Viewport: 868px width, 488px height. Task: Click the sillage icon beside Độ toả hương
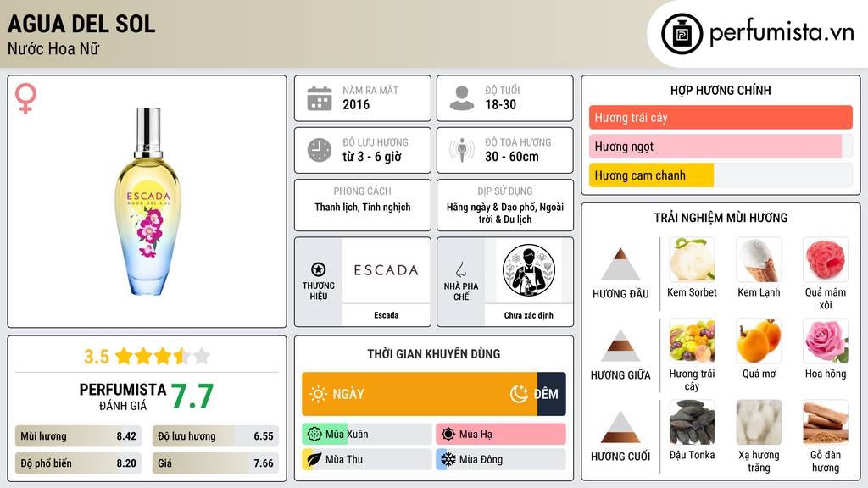click(x=462, y=150)
